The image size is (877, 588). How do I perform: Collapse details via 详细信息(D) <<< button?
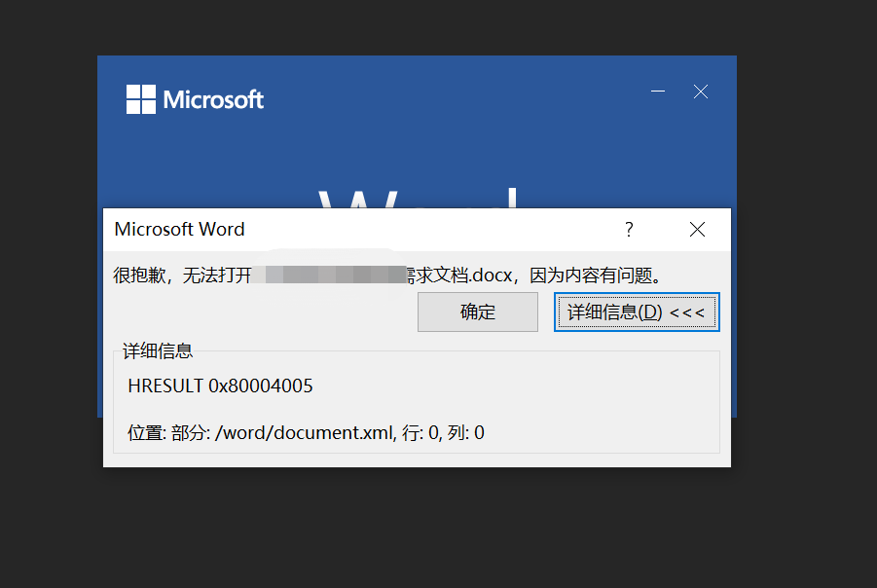(637, 312)
